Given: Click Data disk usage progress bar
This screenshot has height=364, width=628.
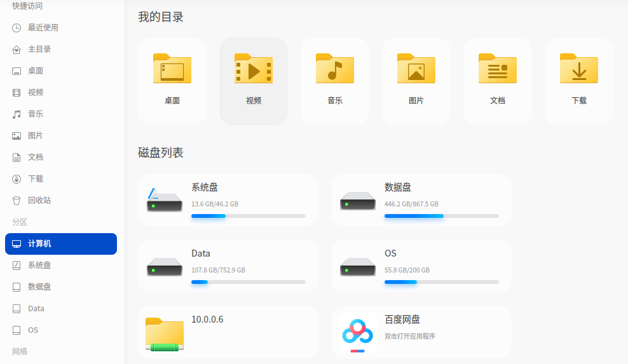Looking at the screenshot, I should (249, 282).
